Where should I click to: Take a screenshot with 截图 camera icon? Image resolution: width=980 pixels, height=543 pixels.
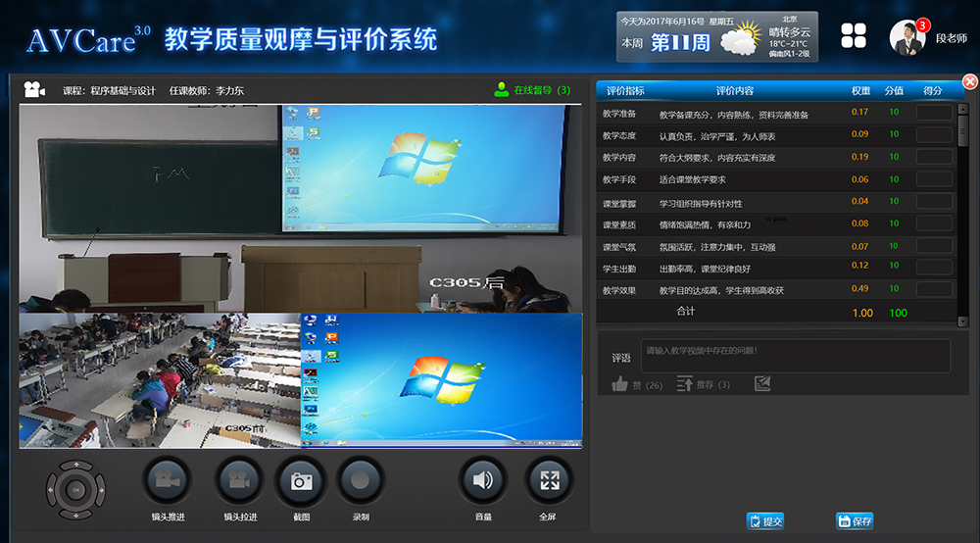[301, 481]
